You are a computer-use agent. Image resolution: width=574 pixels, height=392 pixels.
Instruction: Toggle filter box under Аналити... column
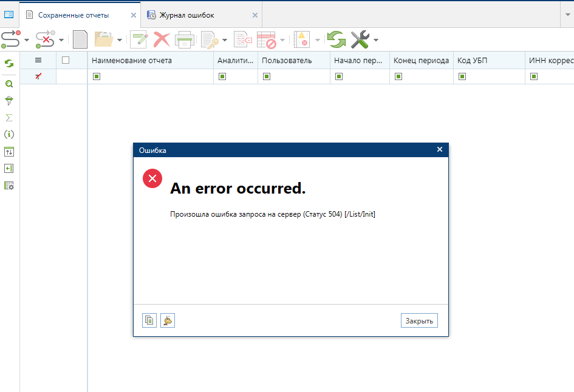[x=222, y=76]
